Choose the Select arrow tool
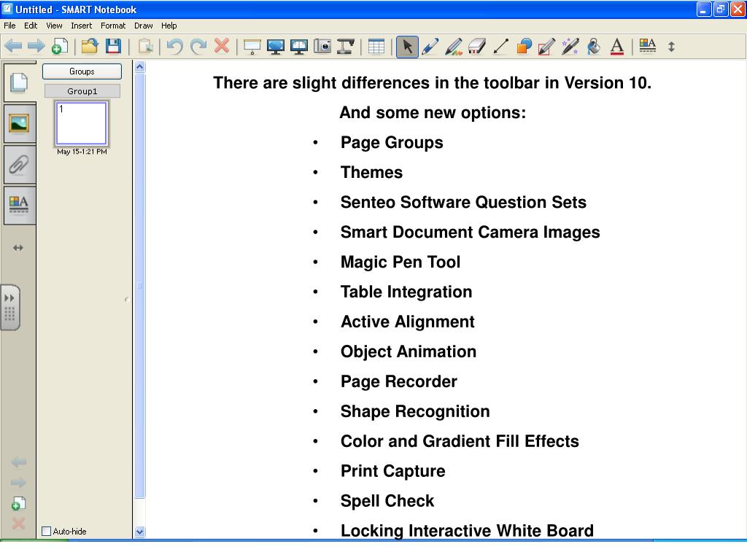Image resolution: width=747 pixels, height=560 pixels. click(407, 47)
